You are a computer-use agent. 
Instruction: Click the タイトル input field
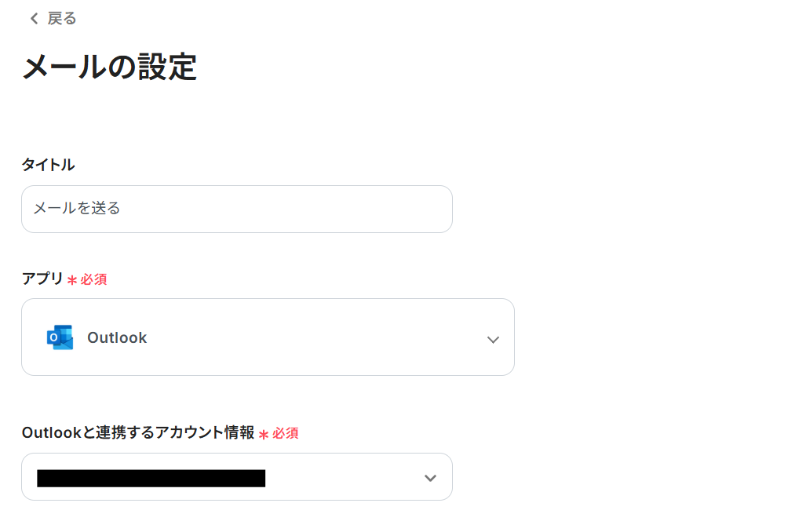click(x=237, y=209)
